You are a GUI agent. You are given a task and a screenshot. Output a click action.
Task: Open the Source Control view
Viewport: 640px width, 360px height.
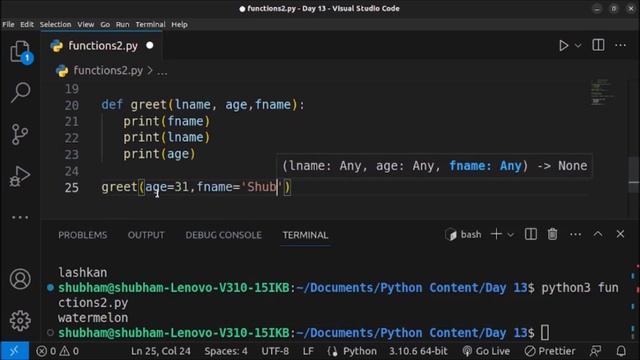pyautogui.click(x=20, y=134)
